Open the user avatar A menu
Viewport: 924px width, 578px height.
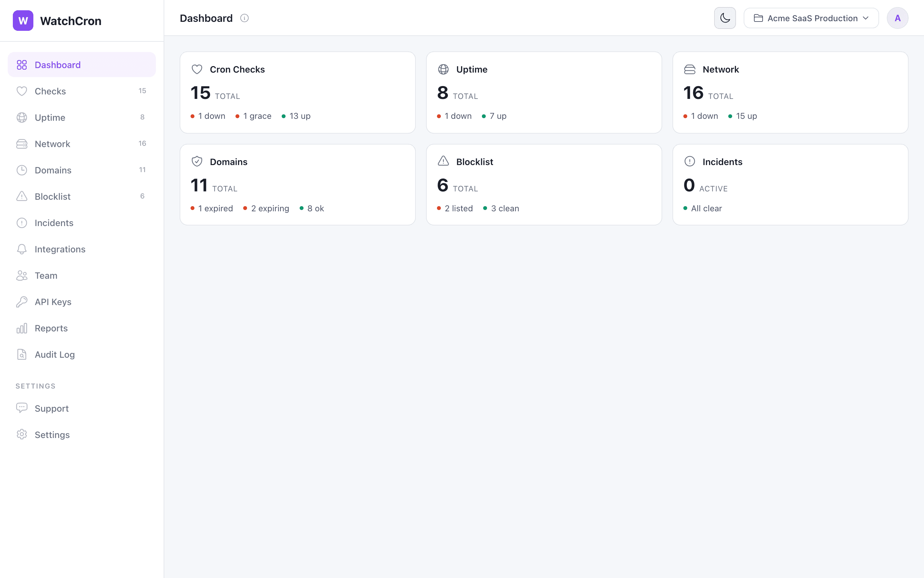pyautogui.click(x=897, y=18)
